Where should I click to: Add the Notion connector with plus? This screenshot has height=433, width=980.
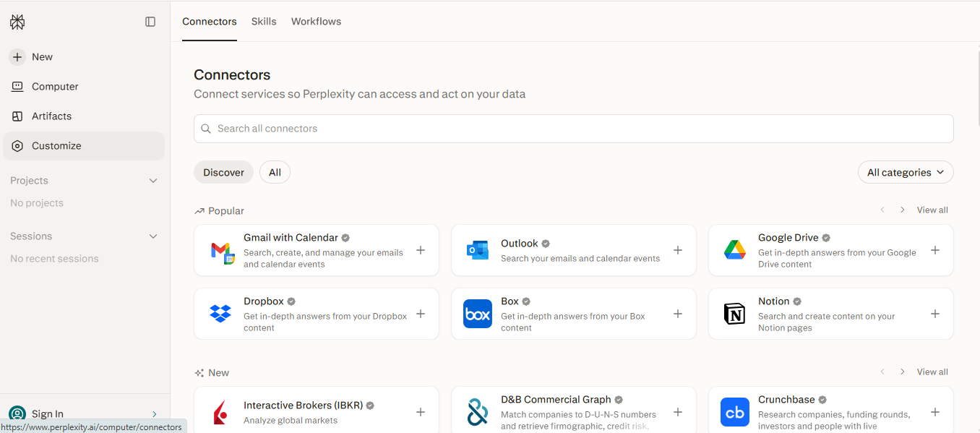[x=935, y=314]
